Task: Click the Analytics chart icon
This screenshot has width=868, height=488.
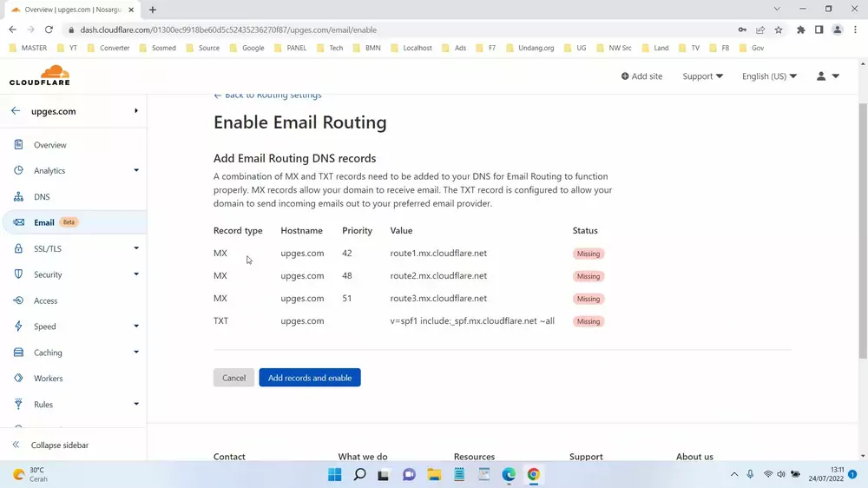Action: click(x=18, y=170)
